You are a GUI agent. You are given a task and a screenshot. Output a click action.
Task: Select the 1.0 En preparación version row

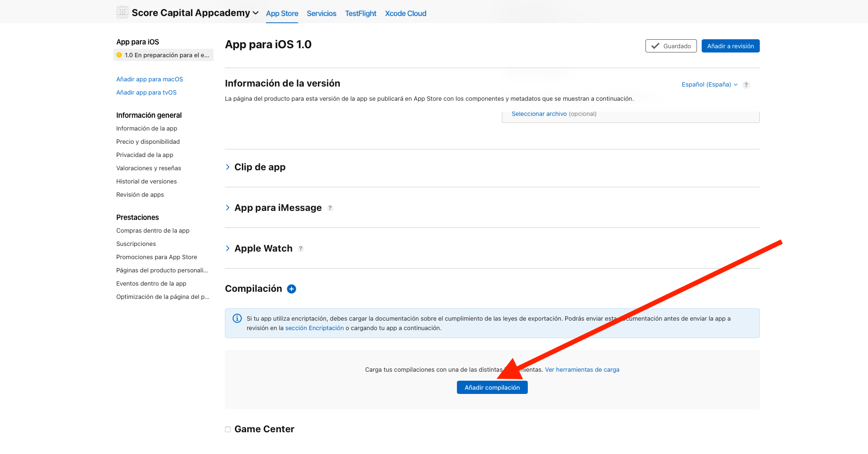(163, 55)
